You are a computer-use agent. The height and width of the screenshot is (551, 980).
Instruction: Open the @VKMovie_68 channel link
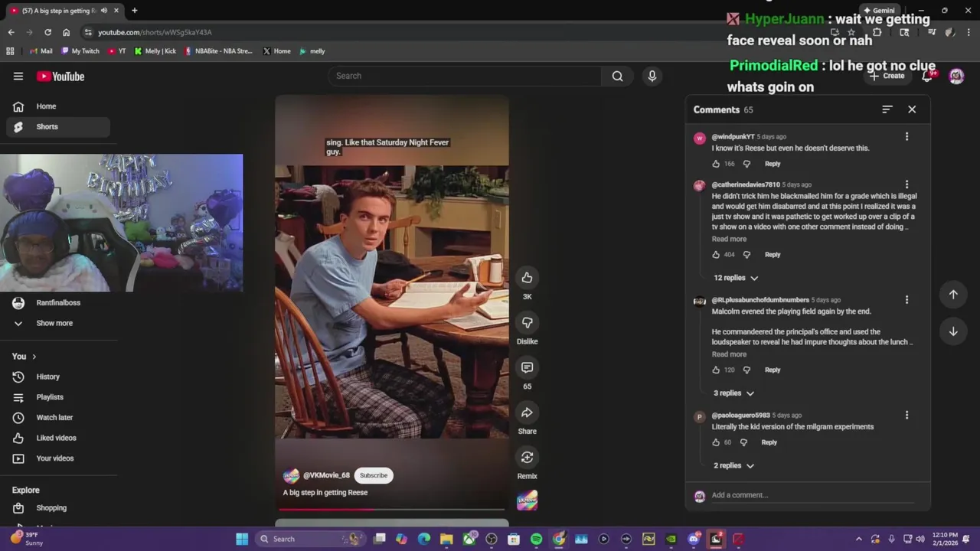326,475
